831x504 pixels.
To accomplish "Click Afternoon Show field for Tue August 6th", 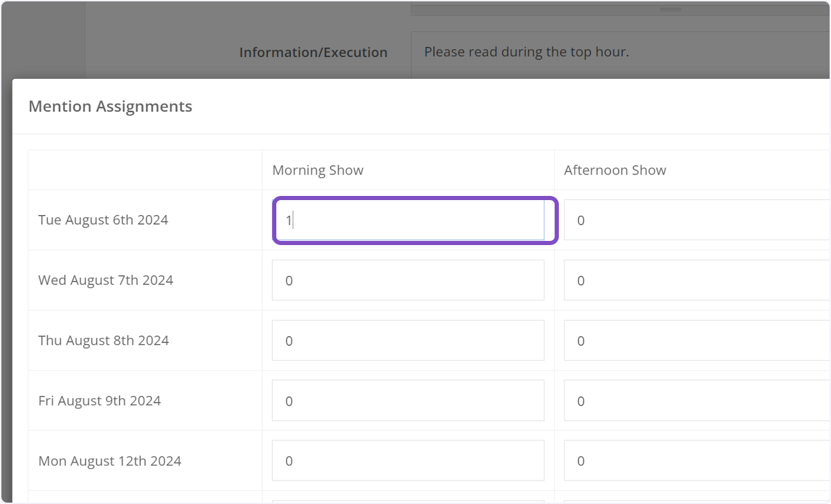I will click(696, 220).
